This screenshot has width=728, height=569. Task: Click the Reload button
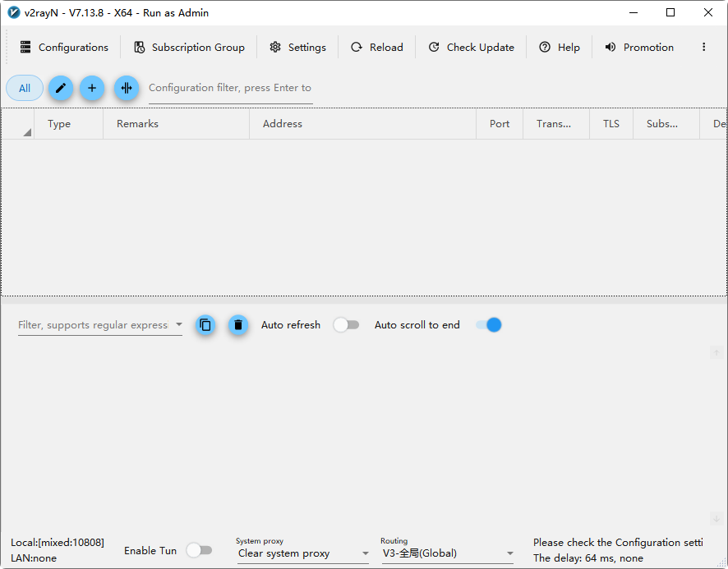(377, 48)
